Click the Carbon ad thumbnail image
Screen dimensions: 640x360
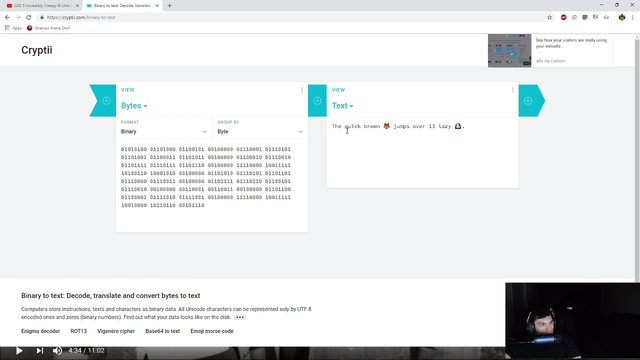(x=509, y=51)
